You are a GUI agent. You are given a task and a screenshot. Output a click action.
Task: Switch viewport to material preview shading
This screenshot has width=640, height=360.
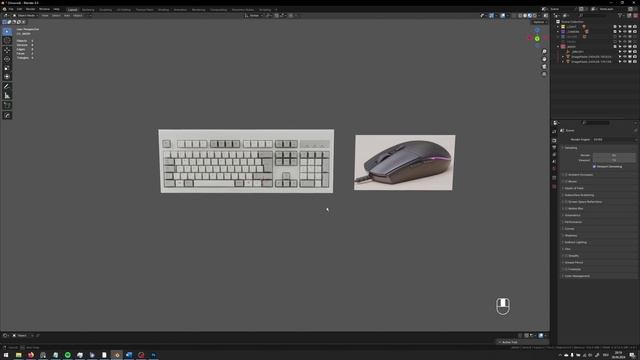(530, 16)
